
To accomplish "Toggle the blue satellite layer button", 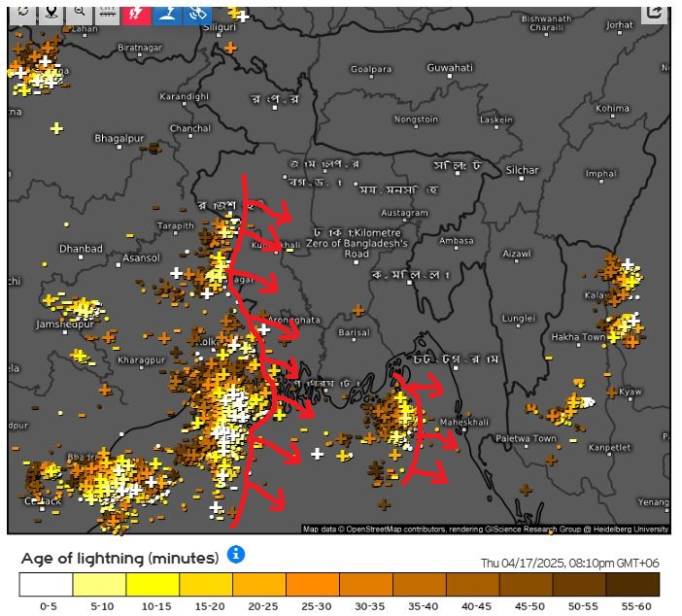I will coord(197,12).
